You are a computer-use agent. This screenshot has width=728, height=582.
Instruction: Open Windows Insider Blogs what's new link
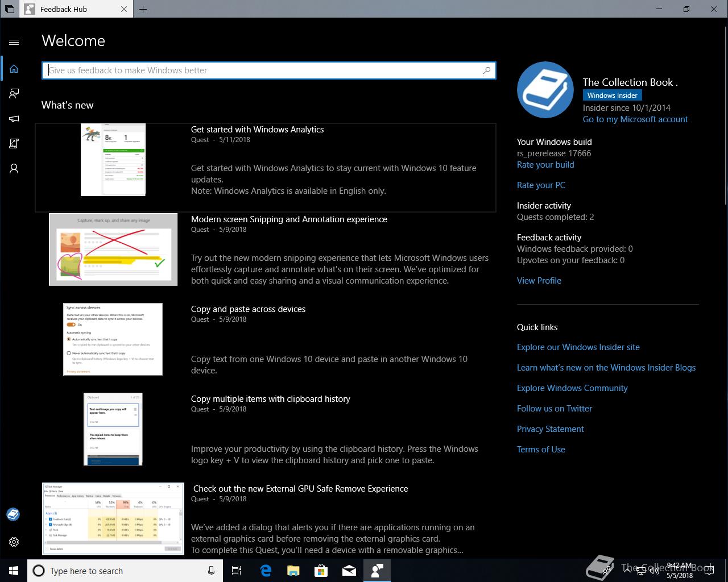[x=606, y=368]
